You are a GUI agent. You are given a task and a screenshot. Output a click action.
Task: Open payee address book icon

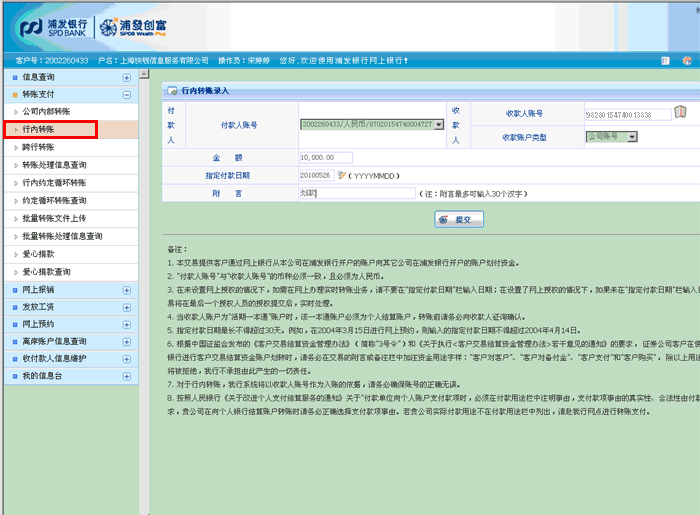[680, 112]
